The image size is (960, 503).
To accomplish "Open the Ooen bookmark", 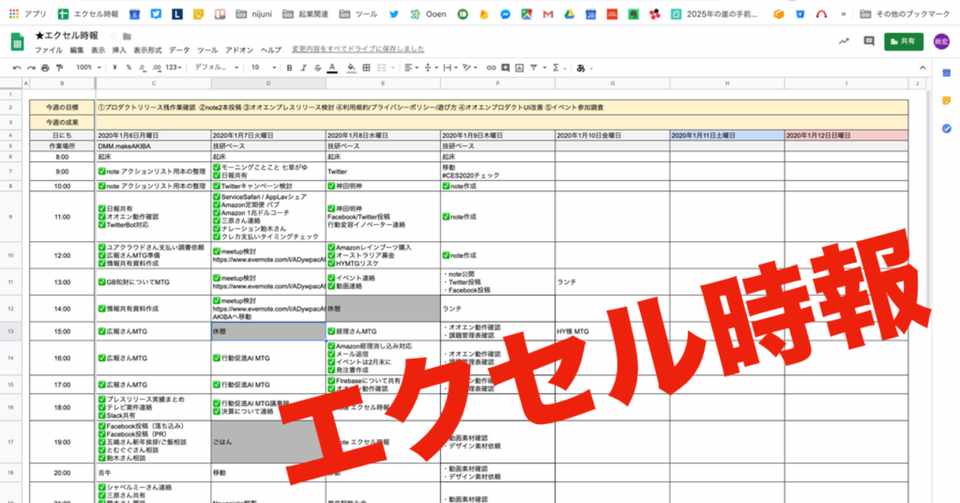I will tap(429, 13).
